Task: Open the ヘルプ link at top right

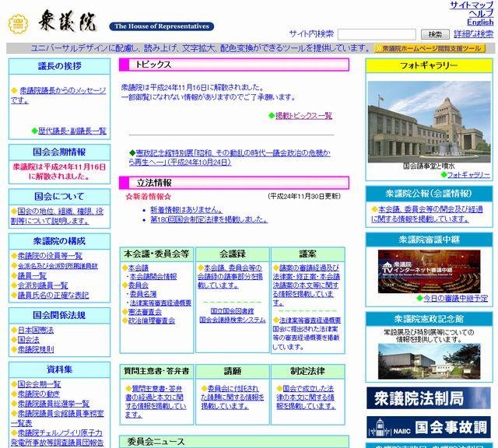Action: [481, 14]
